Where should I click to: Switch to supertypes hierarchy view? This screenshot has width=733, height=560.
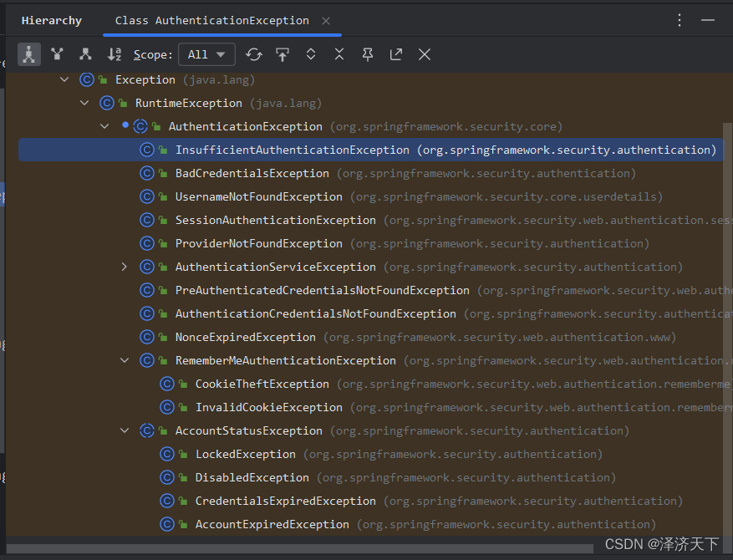tap(57, 54)
